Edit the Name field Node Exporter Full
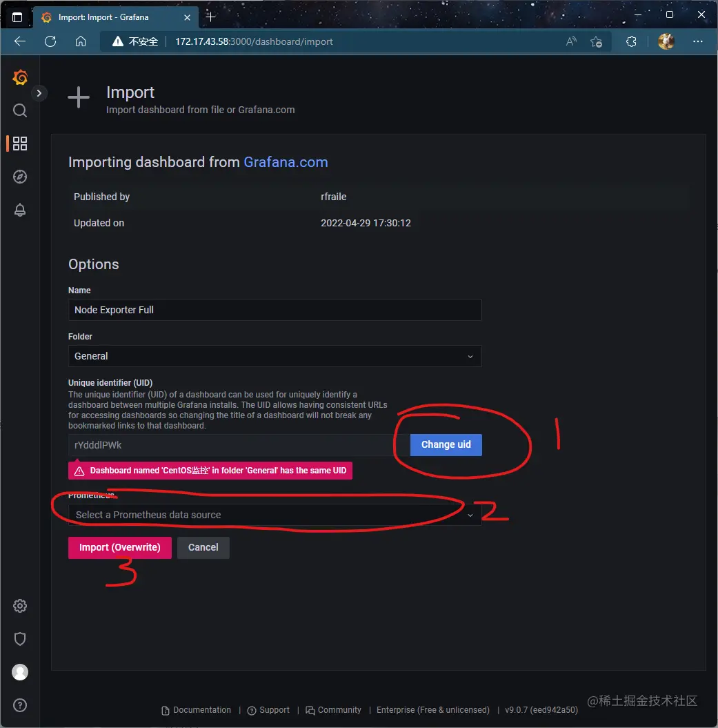The width and height of the screenshot is (718, 728). pyautogui.click(x=275, y=310)
